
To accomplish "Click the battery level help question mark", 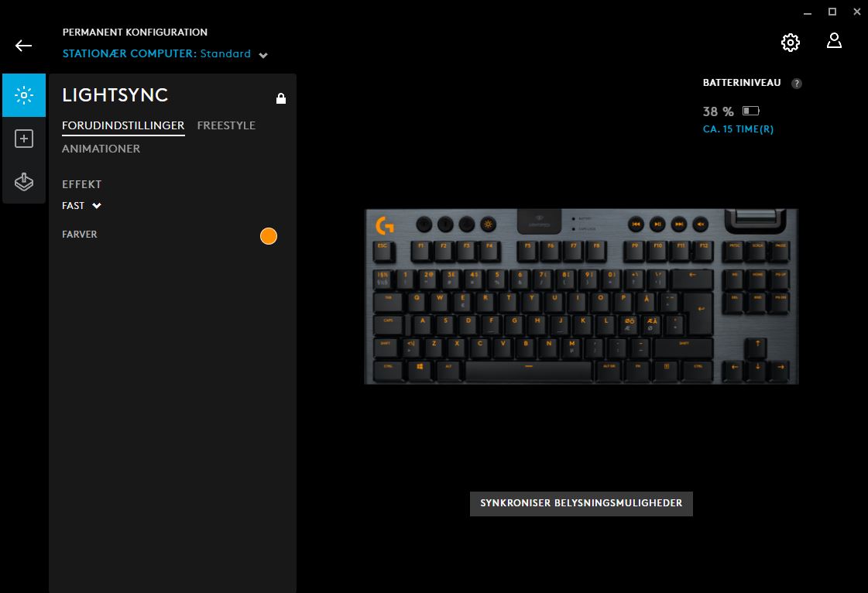I will pos(797,84).
